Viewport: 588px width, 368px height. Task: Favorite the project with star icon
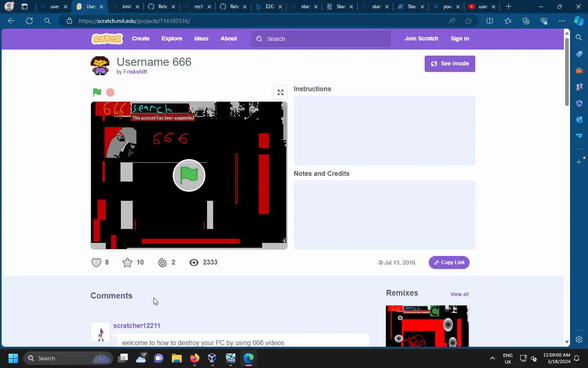[127, 263]
